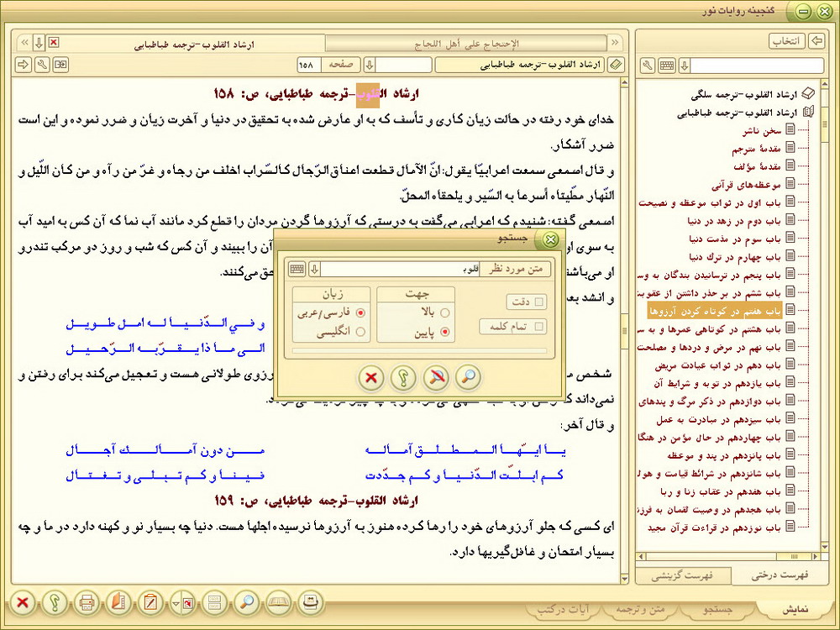Switch to the نمایش tab
Image resolution: width=840 pixels, height=630 pixels.
point(795,610)
